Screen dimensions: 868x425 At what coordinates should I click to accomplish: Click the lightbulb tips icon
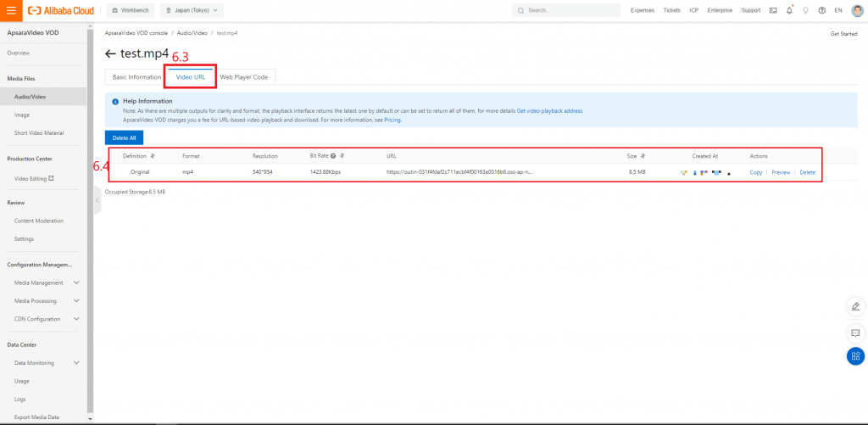coord(805,10)
